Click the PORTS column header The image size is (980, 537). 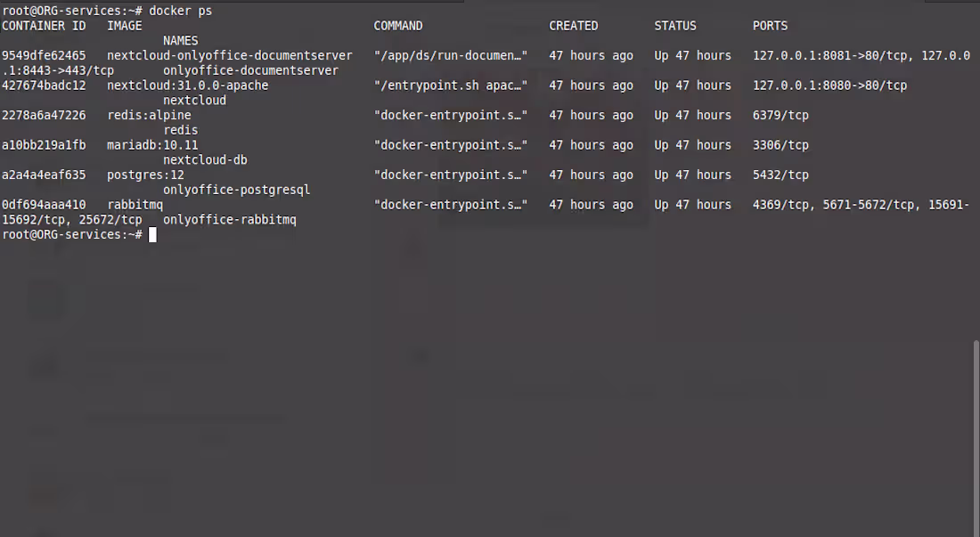[x=770, y=25]
